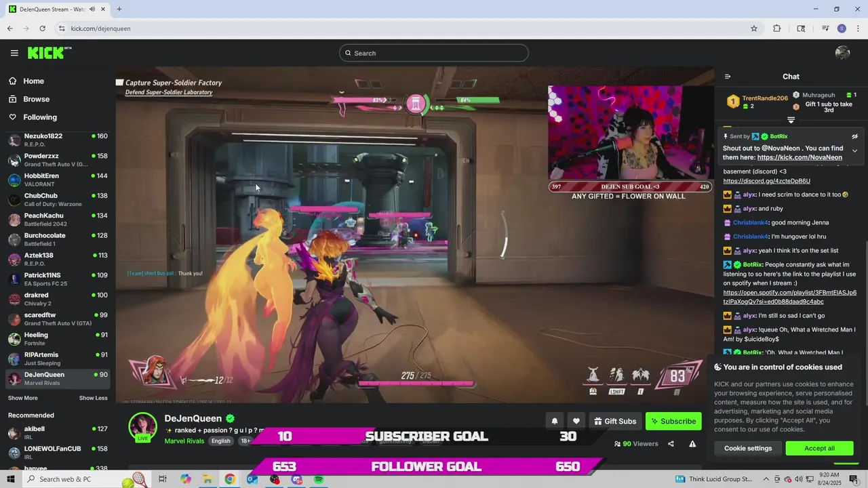
Task: Click the notification bell for DeJenQueen
Action: click(554, 421)
